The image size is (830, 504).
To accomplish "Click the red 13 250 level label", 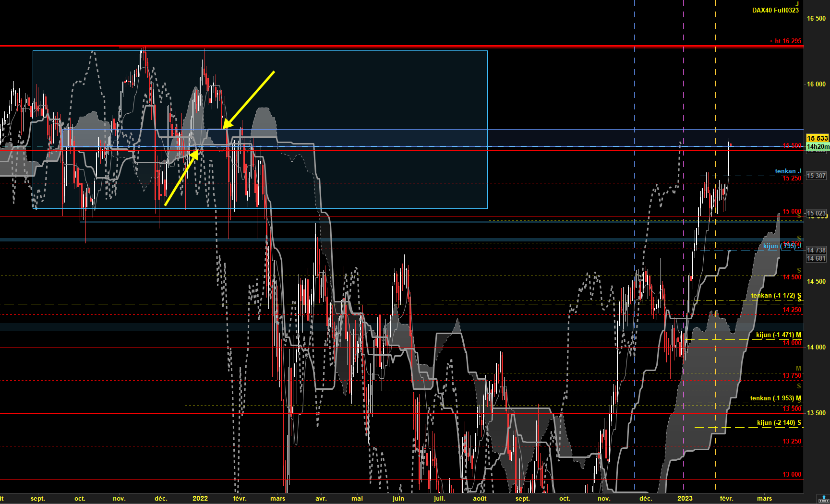I will pyautogui.click(x=792, y=442).
